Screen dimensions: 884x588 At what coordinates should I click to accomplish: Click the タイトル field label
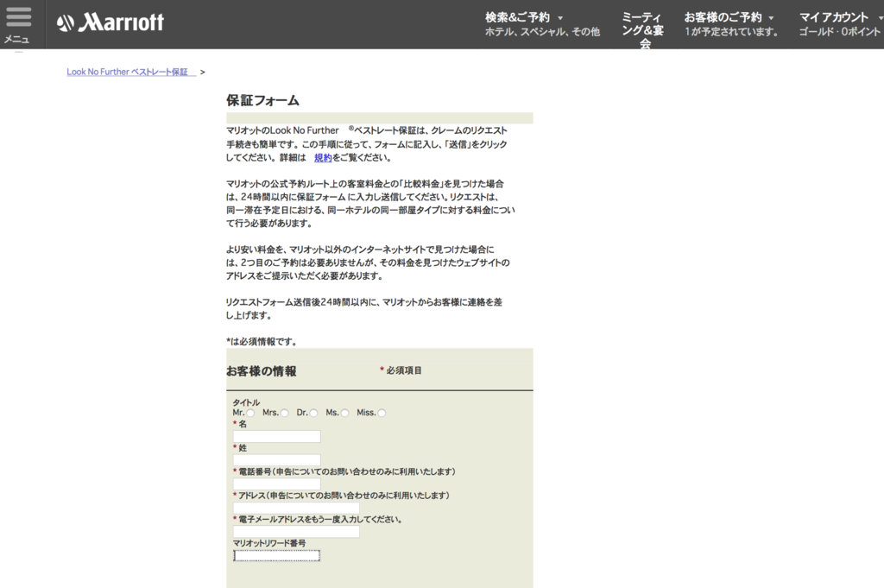pyautogui.click(x=246, y=402)
